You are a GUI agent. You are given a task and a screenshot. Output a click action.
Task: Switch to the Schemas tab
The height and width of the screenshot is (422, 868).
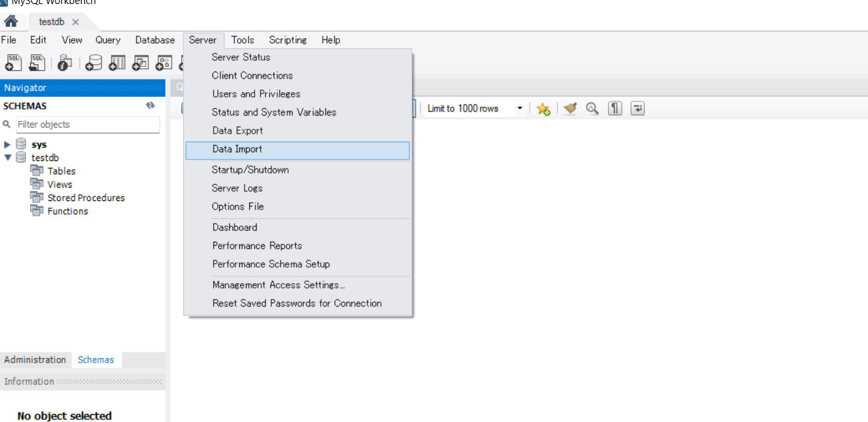[96, 360]
